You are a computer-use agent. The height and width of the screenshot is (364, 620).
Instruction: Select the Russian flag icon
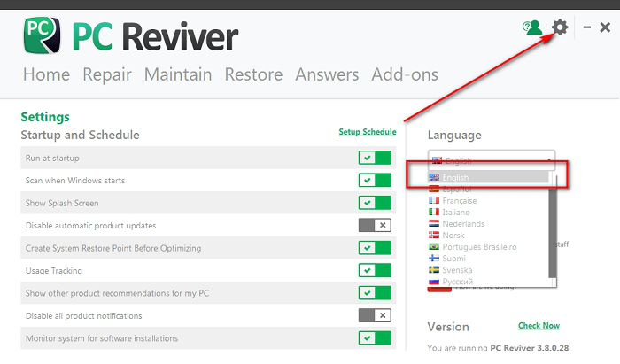point(434,282)
